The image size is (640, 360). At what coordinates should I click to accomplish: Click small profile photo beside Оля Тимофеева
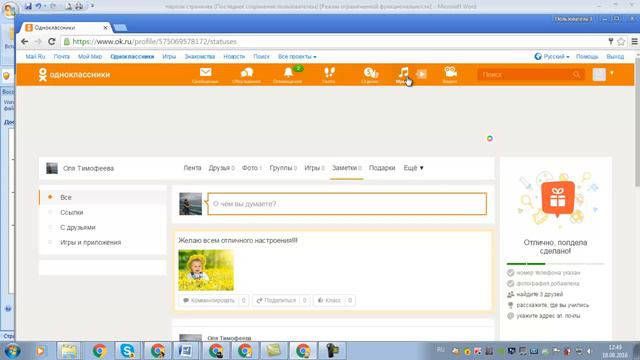[x=52, y=168]
